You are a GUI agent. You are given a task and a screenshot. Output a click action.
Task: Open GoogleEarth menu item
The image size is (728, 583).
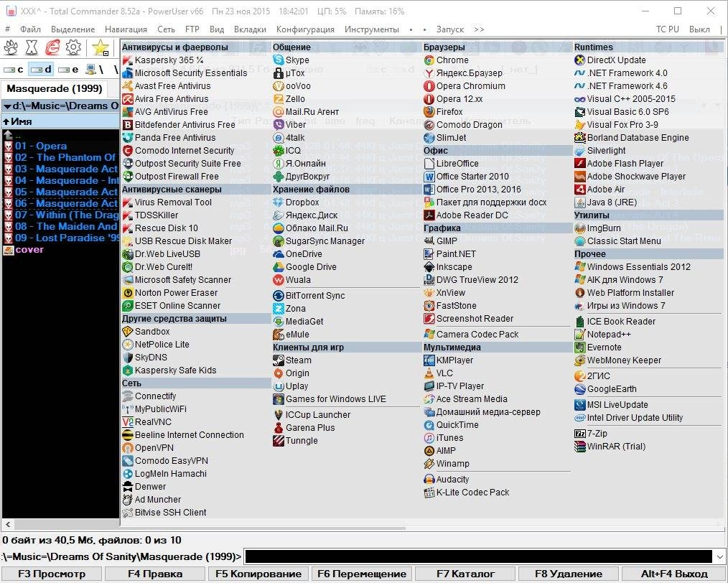pyautogui.click(x=605, y=388)
